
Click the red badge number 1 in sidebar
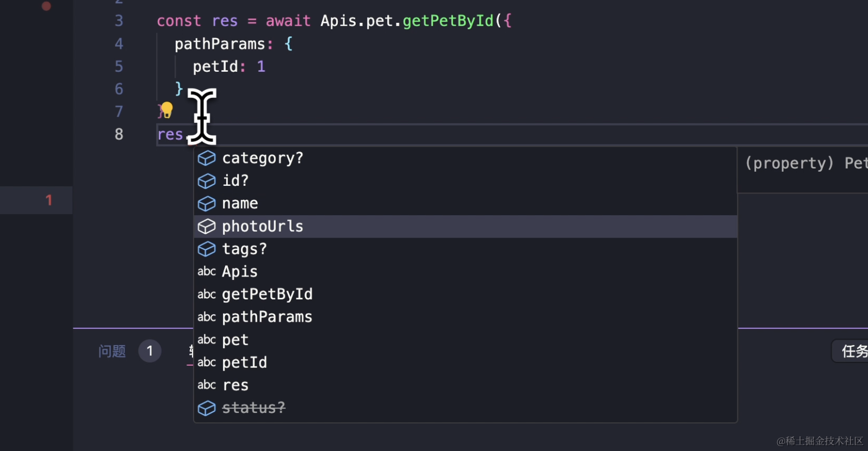click(x=49, y=201)
